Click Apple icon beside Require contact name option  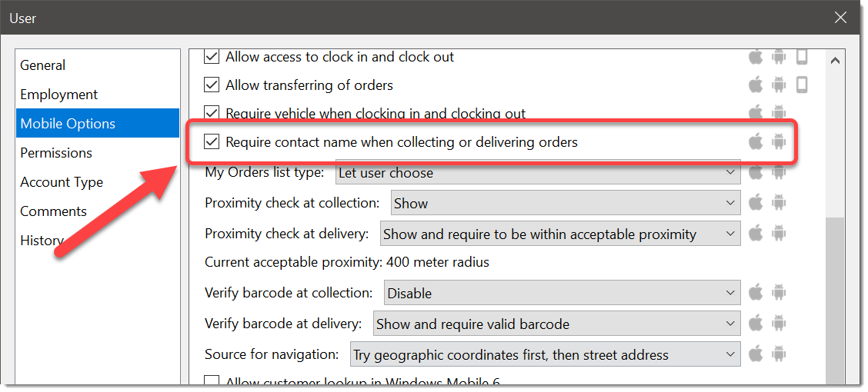pos(756,142)
